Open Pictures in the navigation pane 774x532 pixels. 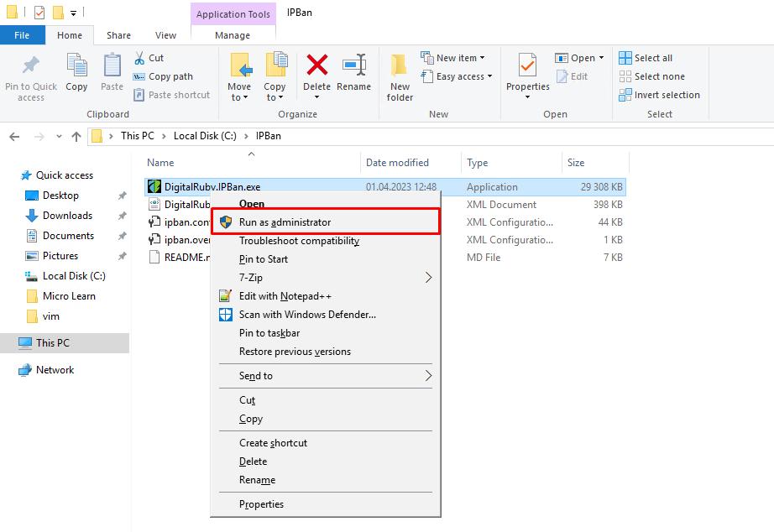point(60,256)
